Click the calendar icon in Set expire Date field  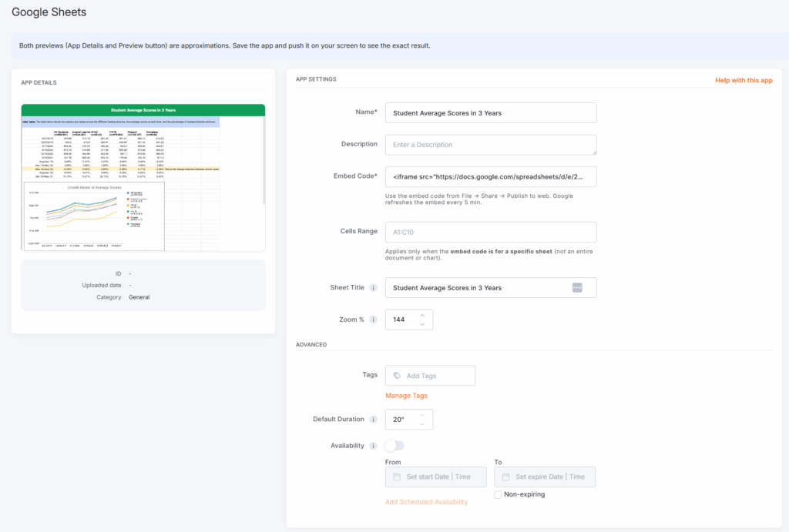pyautogui.click(x=506, y=476)
